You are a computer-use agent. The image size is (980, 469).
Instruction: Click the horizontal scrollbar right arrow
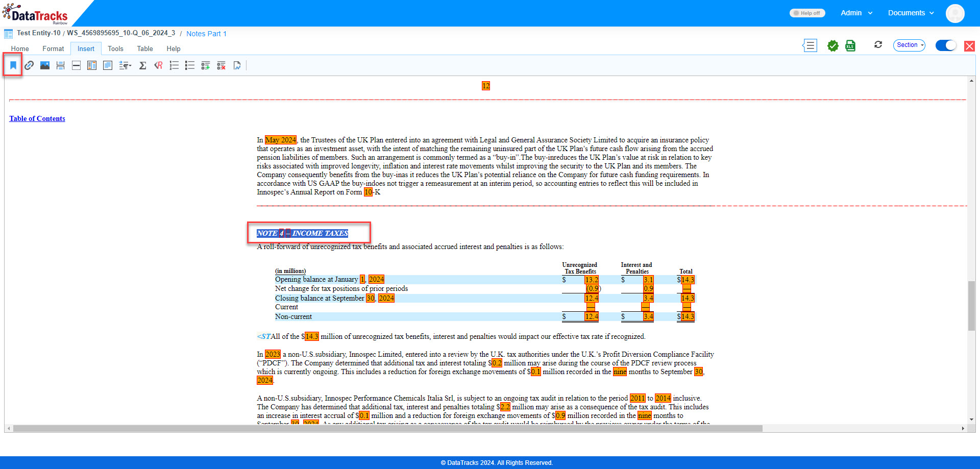point(963,429)
